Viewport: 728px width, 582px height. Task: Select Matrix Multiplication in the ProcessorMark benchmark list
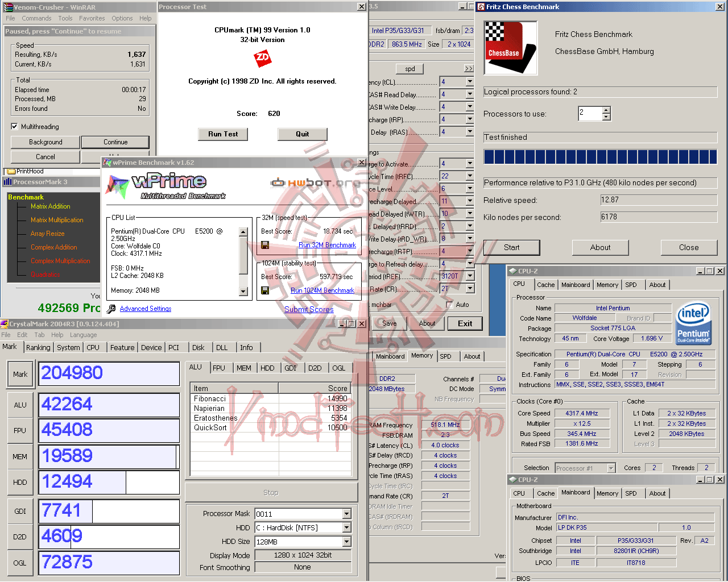coord(57,220)
